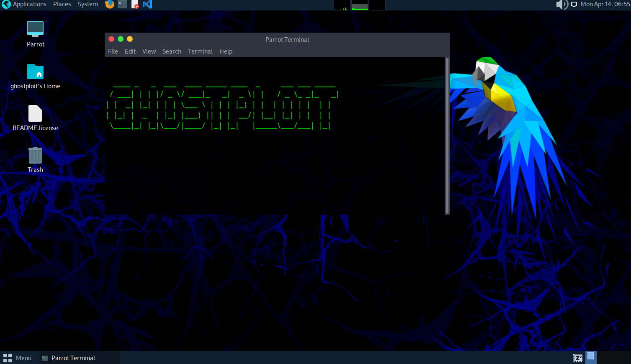This screenshot has width=631, height=364.
Task: Open the terminal launcher in top panel
Action: coord(122,4)
